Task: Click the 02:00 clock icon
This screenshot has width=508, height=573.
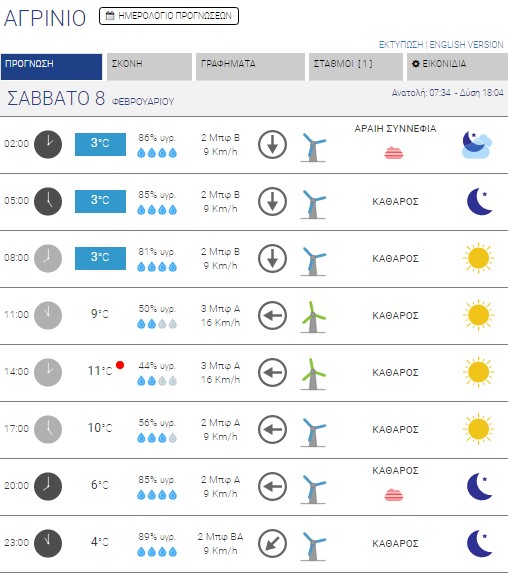Action: [48, 144]
